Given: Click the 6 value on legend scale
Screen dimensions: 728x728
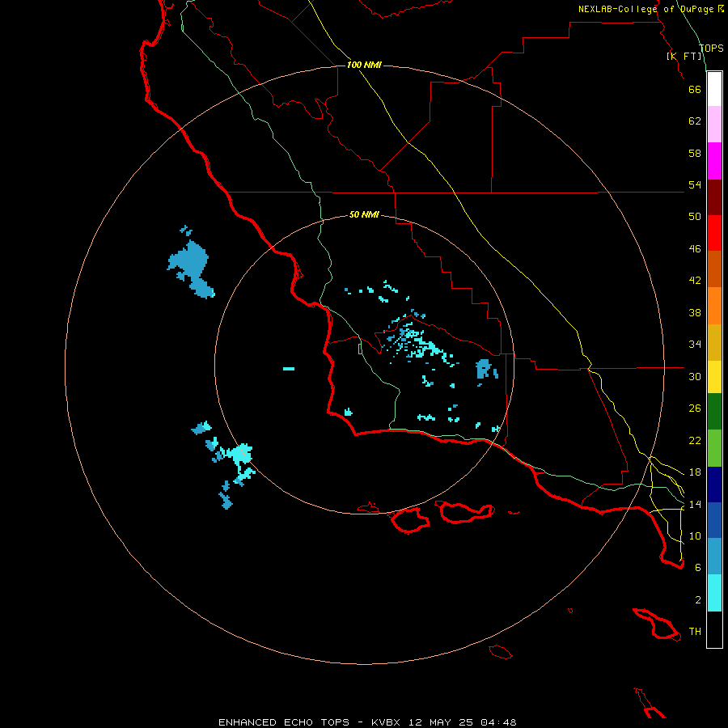Looking at the screenshot, I should (x=698, y=568).
